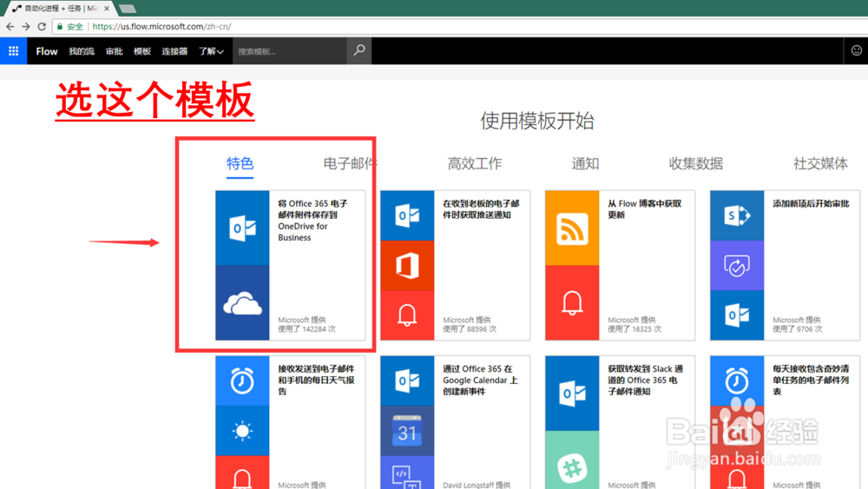The height and width of the screenshot is (489, 868).
Task: Click 使用了 142284 次 usage text
Action: point(306,329)
